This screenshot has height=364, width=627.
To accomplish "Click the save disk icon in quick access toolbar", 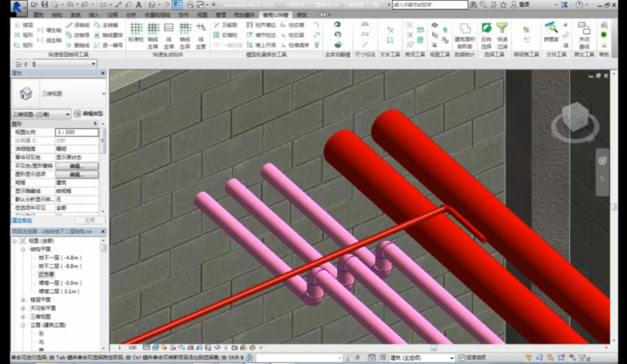I will (x=44, y=5).
